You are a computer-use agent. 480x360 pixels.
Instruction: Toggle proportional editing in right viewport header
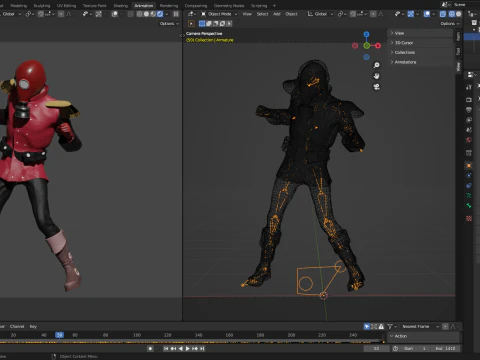tap(373, 14)
